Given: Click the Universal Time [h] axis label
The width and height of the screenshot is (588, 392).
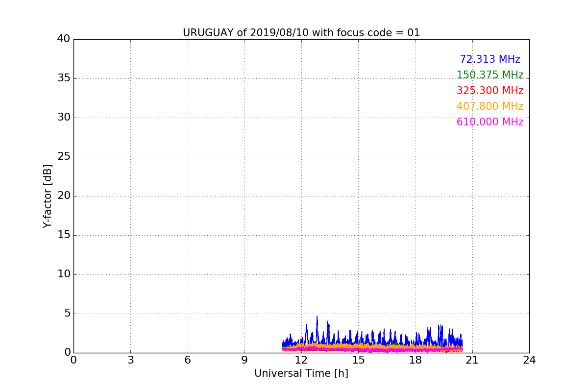Looking at the screenshot, I should click(x=301, y=373).
